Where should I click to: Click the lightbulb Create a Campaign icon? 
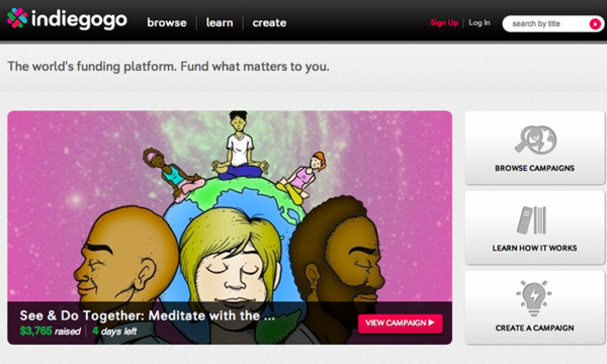[534, 299]
